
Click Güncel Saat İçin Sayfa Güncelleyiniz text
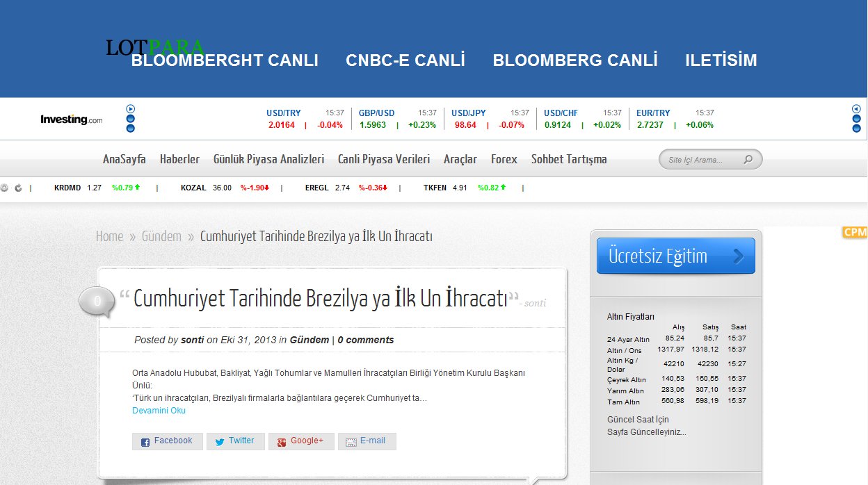coord(647,426)
